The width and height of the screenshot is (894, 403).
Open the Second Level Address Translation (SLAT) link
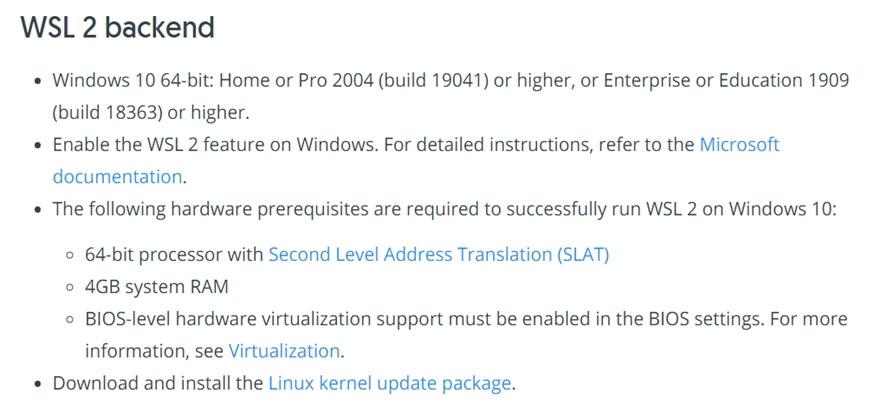pos(438,254)
